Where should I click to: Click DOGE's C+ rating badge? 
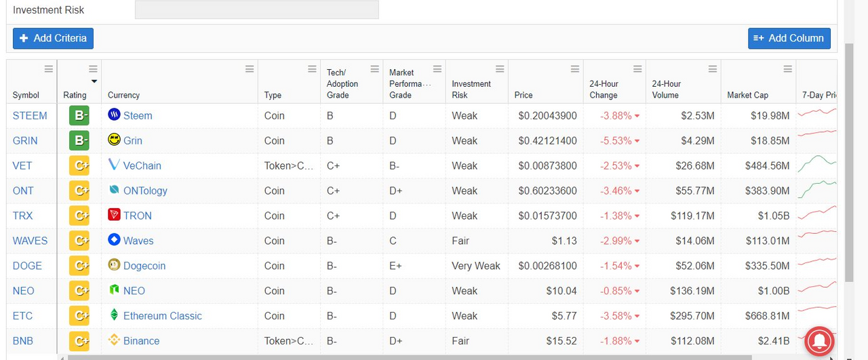point(79,266)
